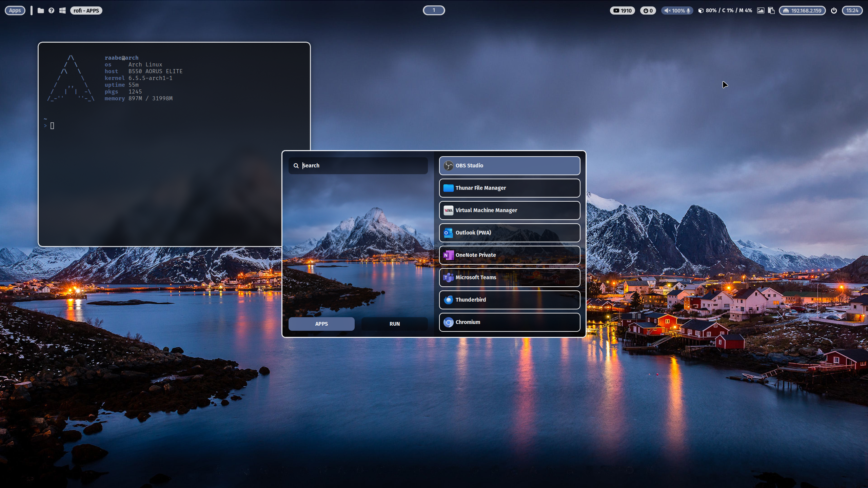This screenshot has width=868, height=488.
Task: Click the question mark help icon
Action: pyautogui.click(x=51, y=11)
